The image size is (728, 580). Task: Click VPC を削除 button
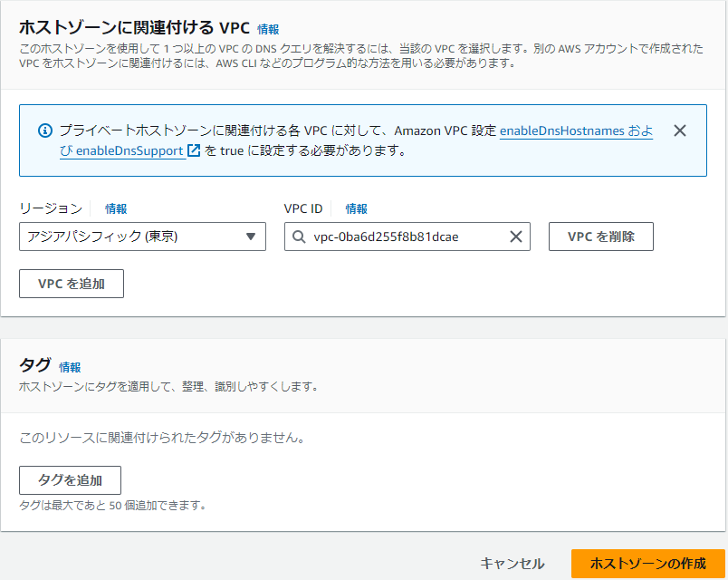[601, 237]
